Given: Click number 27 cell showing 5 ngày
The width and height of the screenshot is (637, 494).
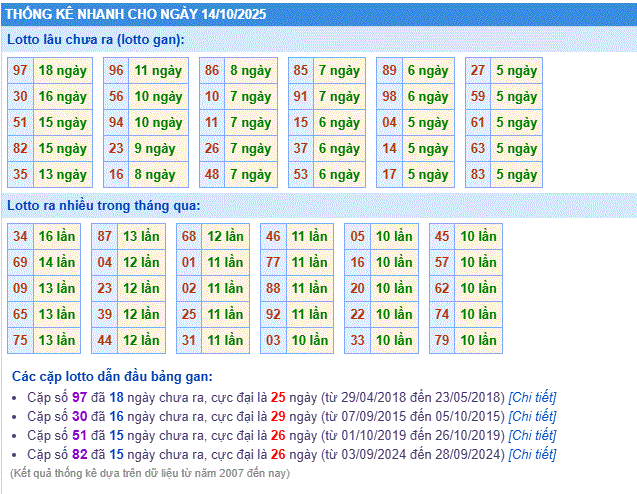Looking at the screenshot, I should tap(478, 71).
